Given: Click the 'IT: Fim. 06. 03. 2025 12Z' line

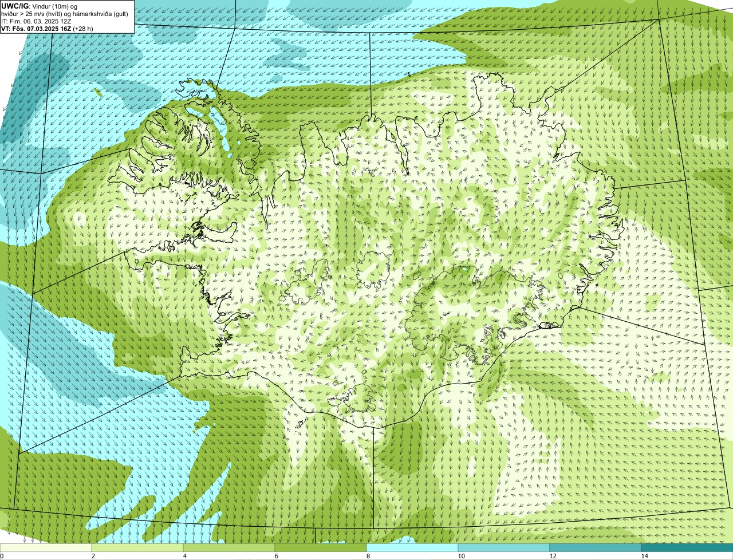Looking at the screenshot, I should [36, 21].
